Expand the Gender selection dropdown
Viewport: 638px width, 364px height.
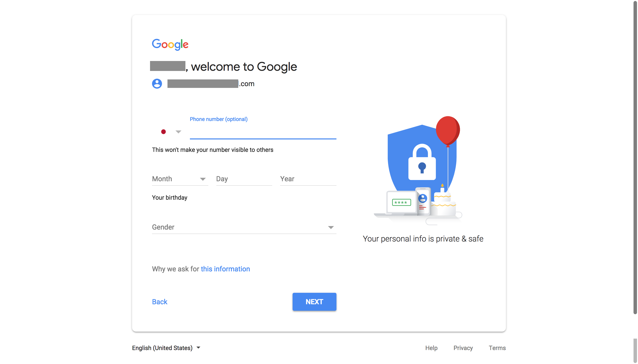(x=330, y=227)
